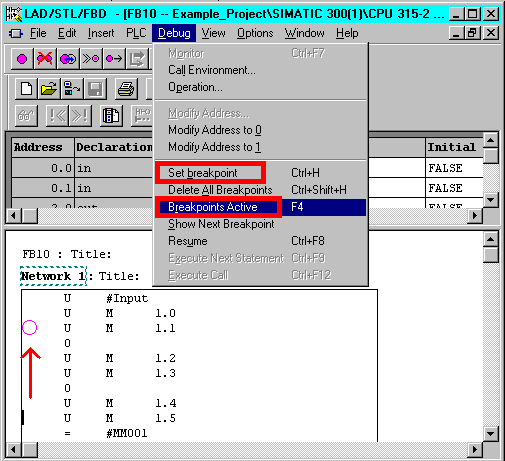
Task: Click the Delete All Breakpoints toolbar icon
Action: [x=45, y=59]
